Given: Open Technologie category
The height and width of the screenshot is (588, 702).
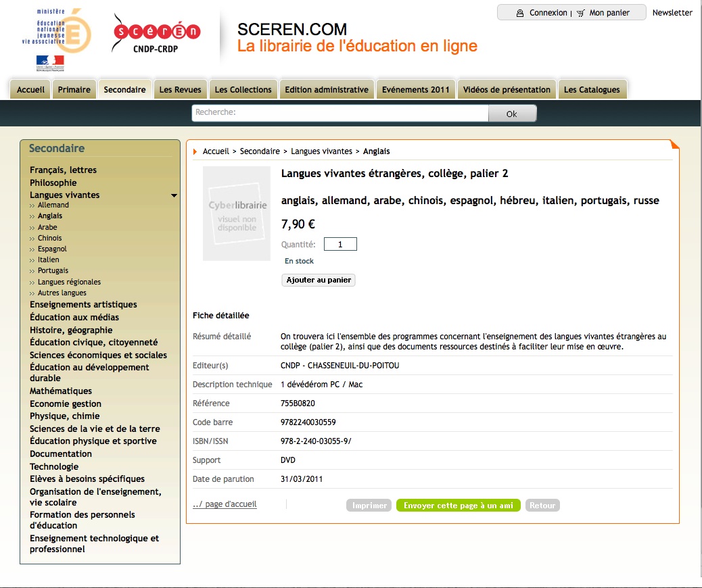Looking at the screenshot, I should click(54, 467).
